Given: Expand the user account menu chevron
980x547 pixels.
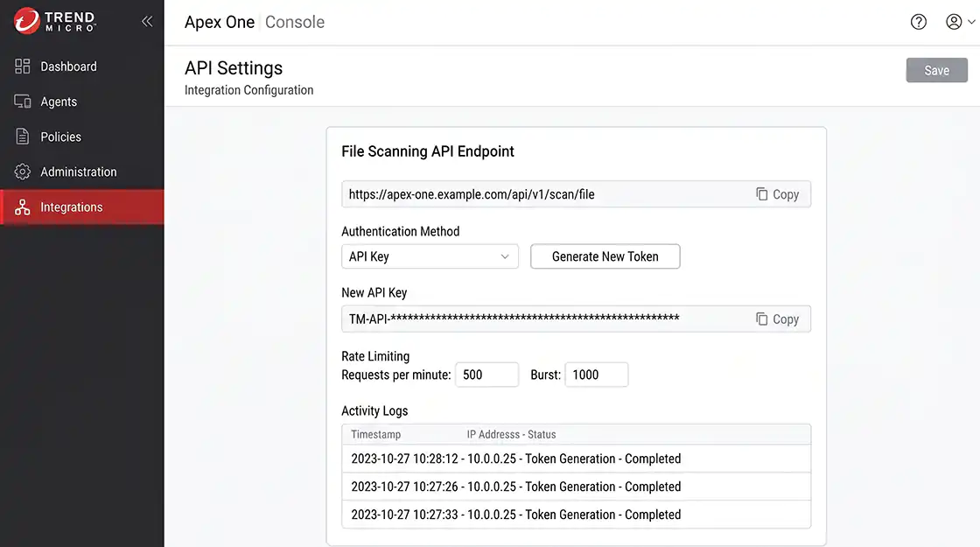Looking at the screenshot, I should click(x=971, y=22).
